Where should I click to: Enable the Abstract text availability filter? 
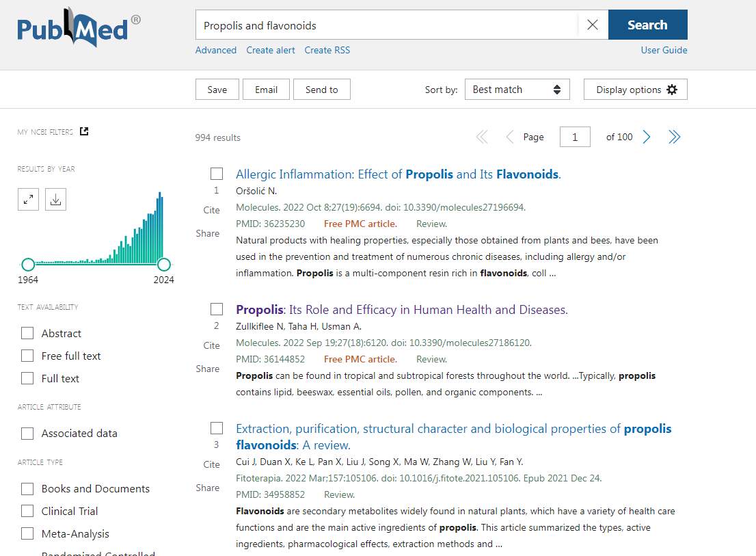pyautogui.click(x=27, y=333)
